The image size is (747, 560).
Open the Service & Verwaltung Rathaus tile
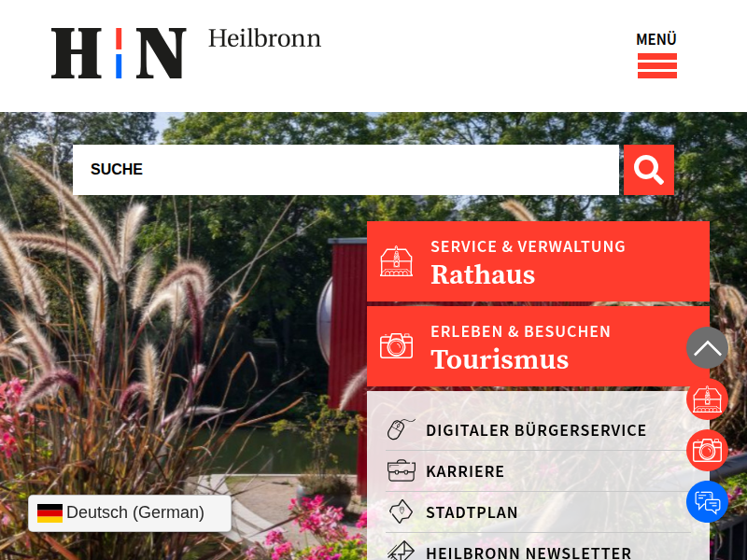pos(538,261)
